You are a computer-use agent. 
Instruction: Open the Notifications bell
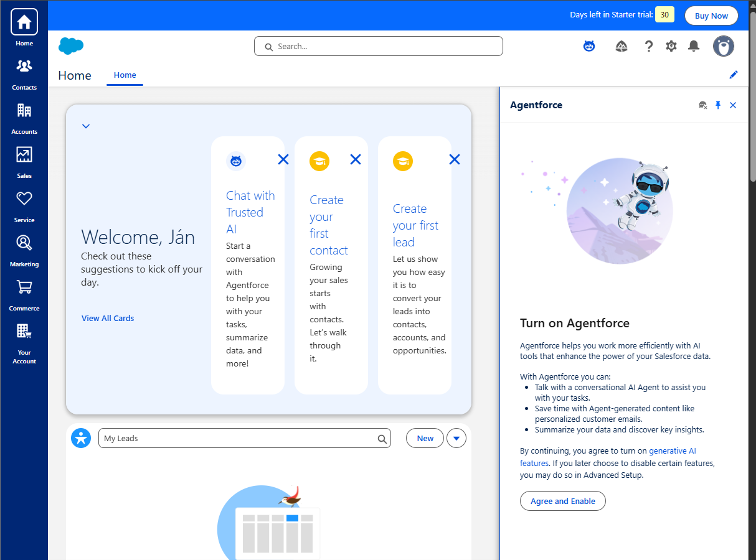coord(694,46)
